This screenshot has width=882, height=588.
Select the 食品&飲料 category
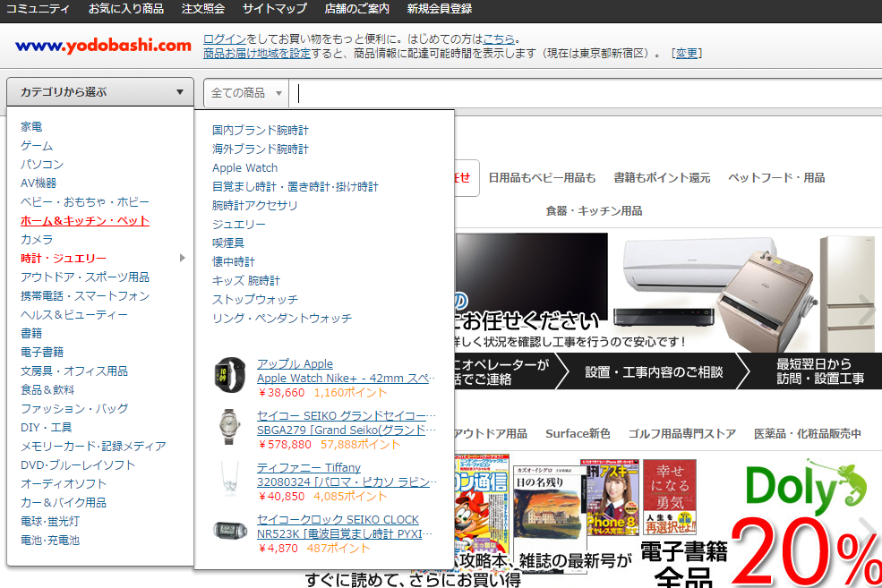click(47, 389)
